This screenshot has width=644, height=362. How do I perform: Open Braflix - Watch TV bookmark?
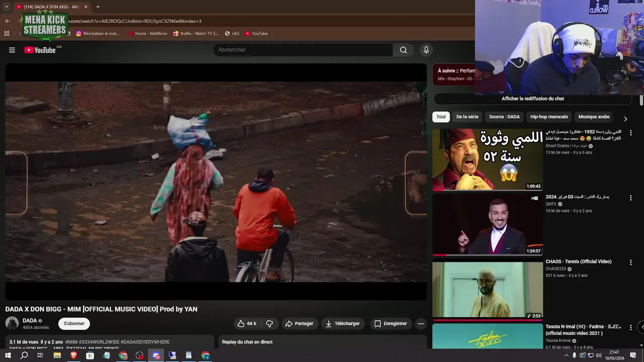(x=196, y=34)
